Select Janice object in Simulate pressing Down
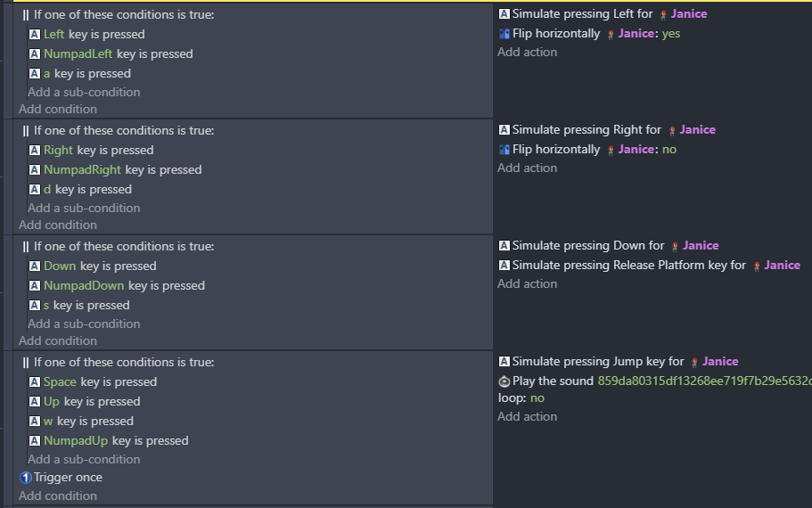The width and height of the screenshot is (812, 508). [x=701, y=246]
